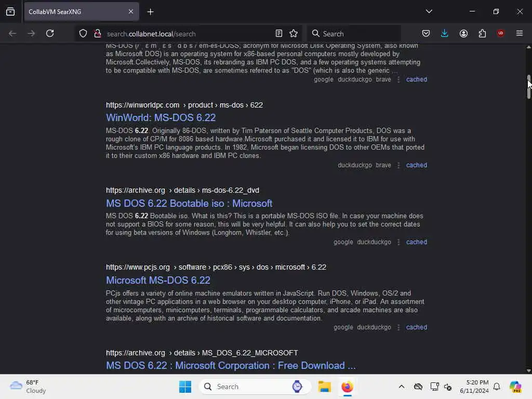532x399 pixels.
Task: Close the CollabVM SearXNG tab
Action: pos(130,12)
